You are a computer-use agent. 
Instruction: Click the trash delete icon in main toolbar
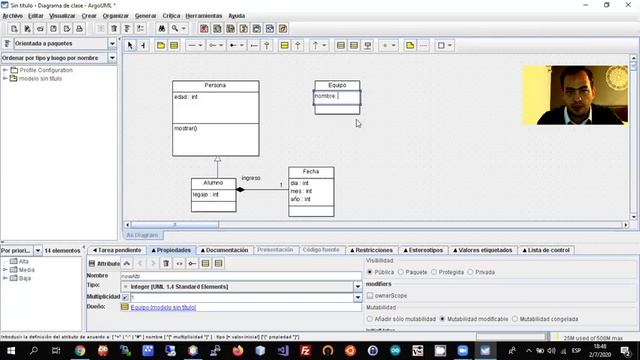click(114, 29)
